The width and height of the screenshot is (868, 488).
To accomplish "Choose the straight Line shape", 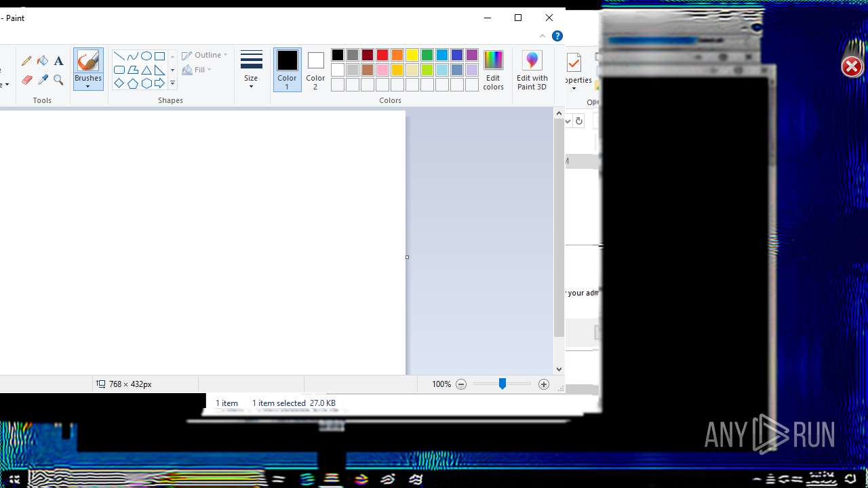I will [x=119, y=56].
